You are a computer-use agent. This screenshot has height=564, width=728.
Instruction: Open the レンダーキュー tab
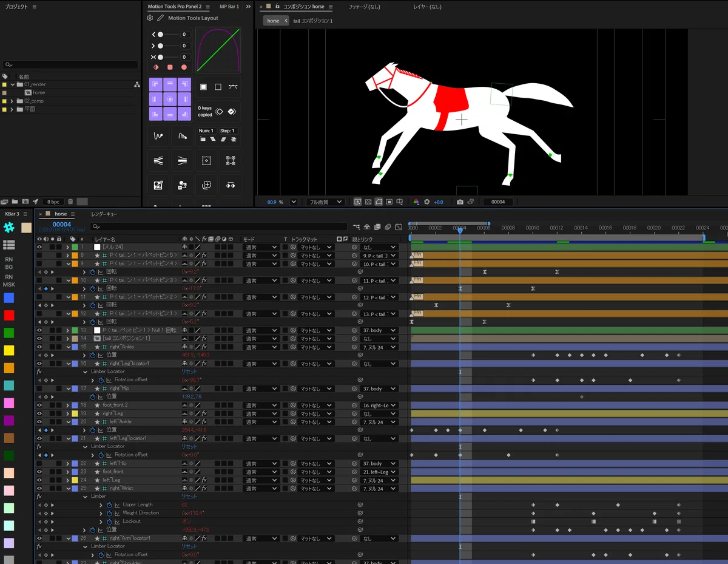click(x=104, y=214)
